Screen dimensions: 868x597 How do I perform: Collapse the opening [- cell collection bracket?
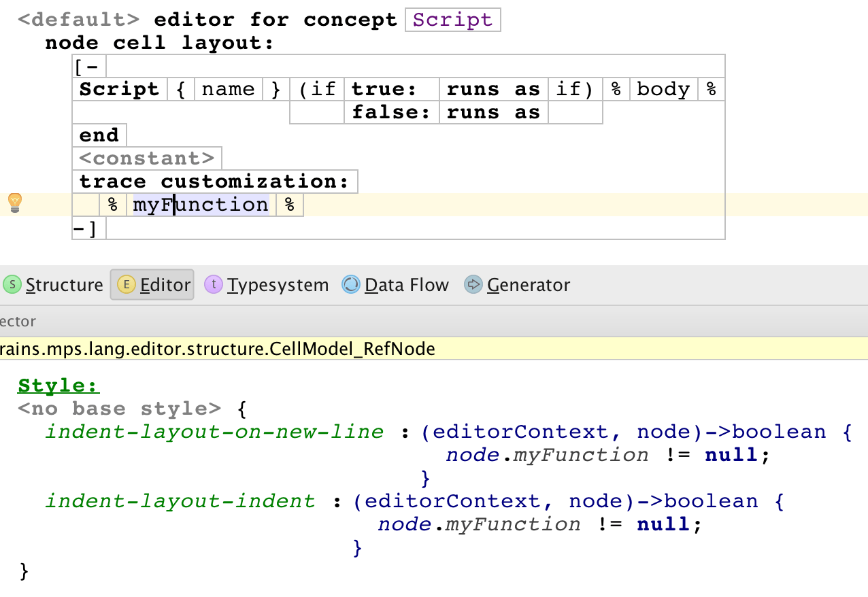point(88,67)
